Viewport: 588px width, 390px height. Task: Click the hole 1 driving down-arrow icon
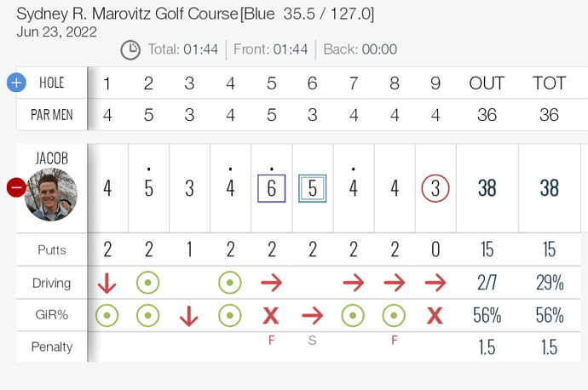point(107,283)
